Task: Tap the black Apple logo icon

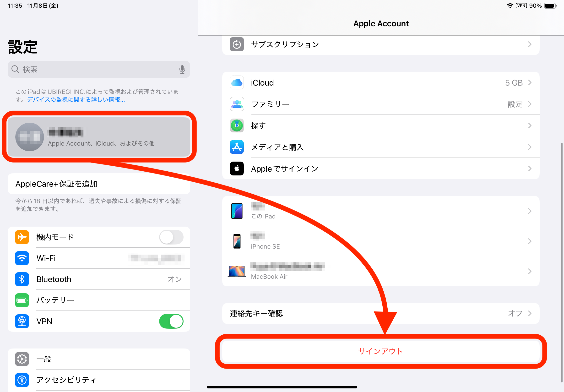Action: pyautogui.click(x=237, y=169)
